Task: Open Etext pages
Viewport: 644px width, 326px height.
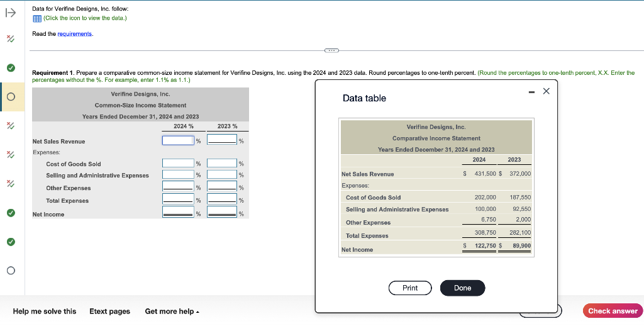Action: click(109, 311)
